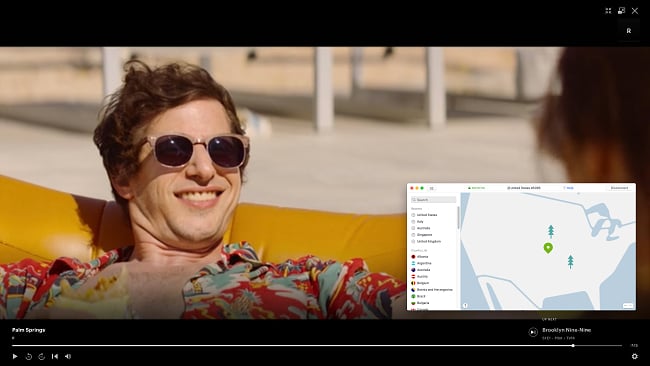The image size is (650, 366).
Task: Click the video progress bar handle
Action: pos(573,345)
